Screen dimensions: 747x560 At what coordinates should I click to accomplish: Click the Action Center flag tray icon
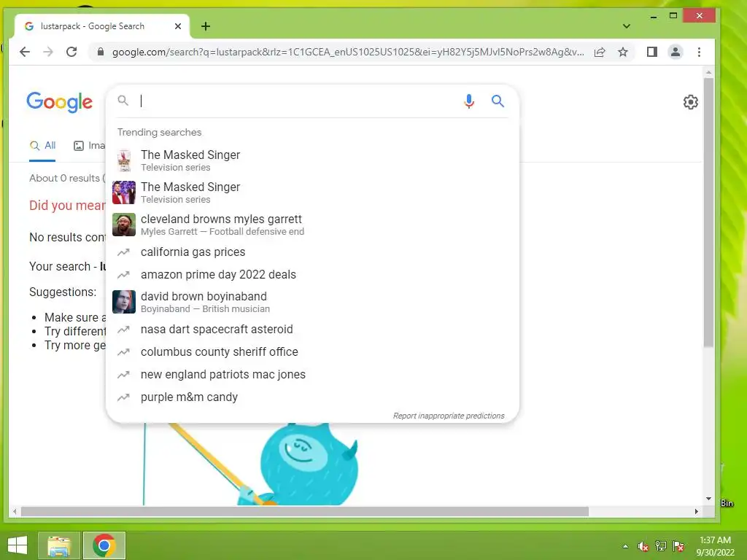(678, 546)
